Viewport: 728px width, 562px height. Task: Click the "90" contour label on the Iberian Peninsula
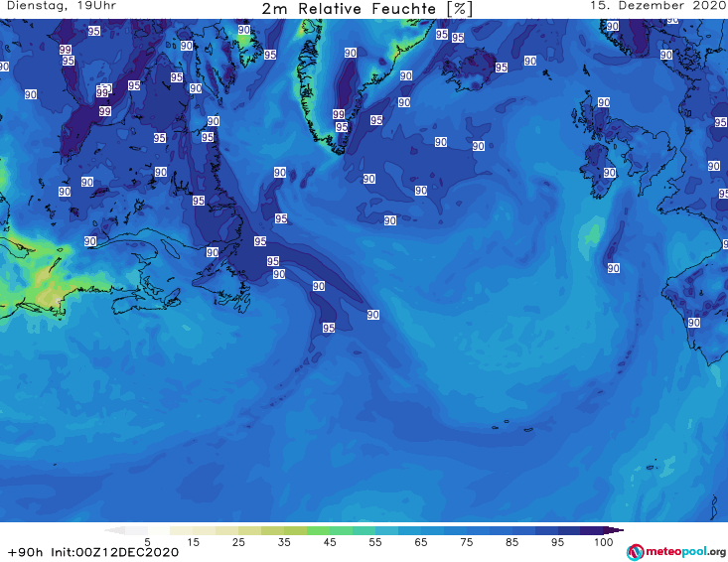(x=694, y=323)
